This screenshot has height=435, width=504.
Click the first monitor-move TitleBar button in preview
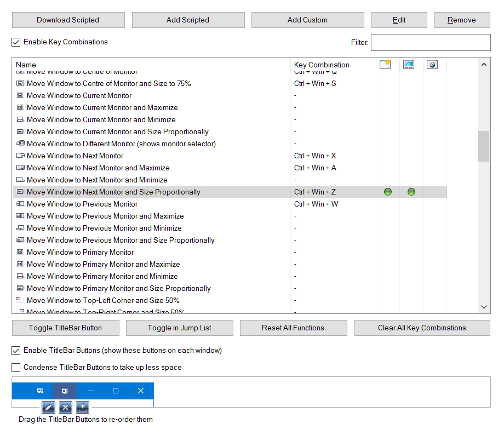tap(40, 391)
